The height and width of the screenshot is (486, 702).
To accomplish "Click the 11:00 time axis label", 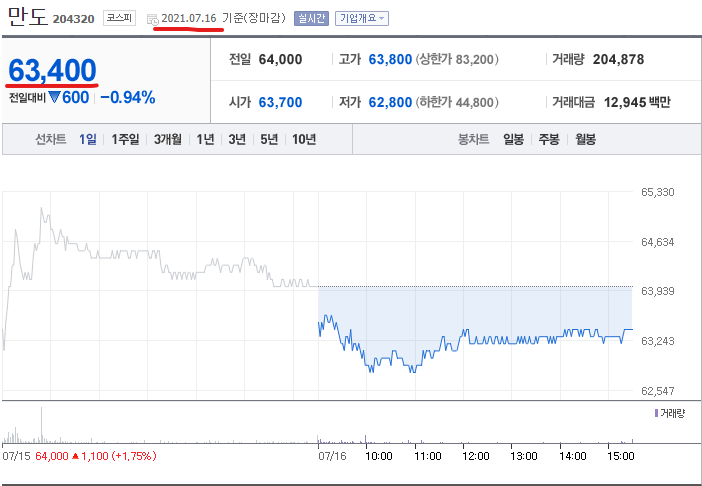I will click(428, 456).
